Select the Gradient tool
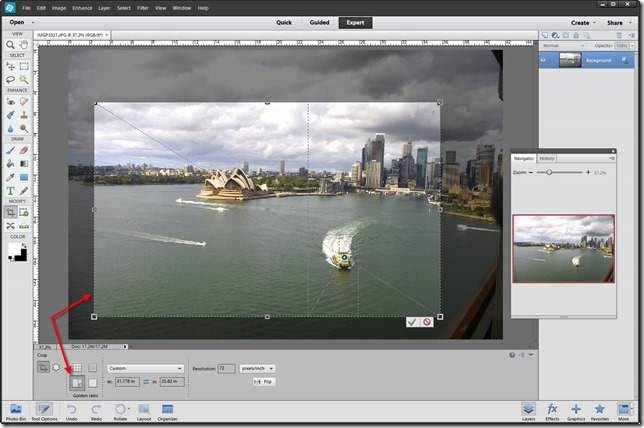This screenshot has height=428, width=644. pyautogui.click(x=24, y=164)
